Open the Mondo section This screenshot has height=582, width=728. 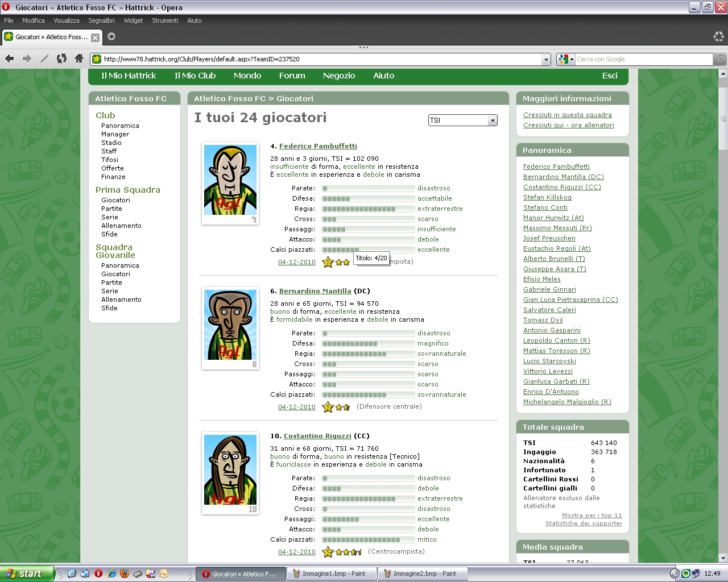247,76
